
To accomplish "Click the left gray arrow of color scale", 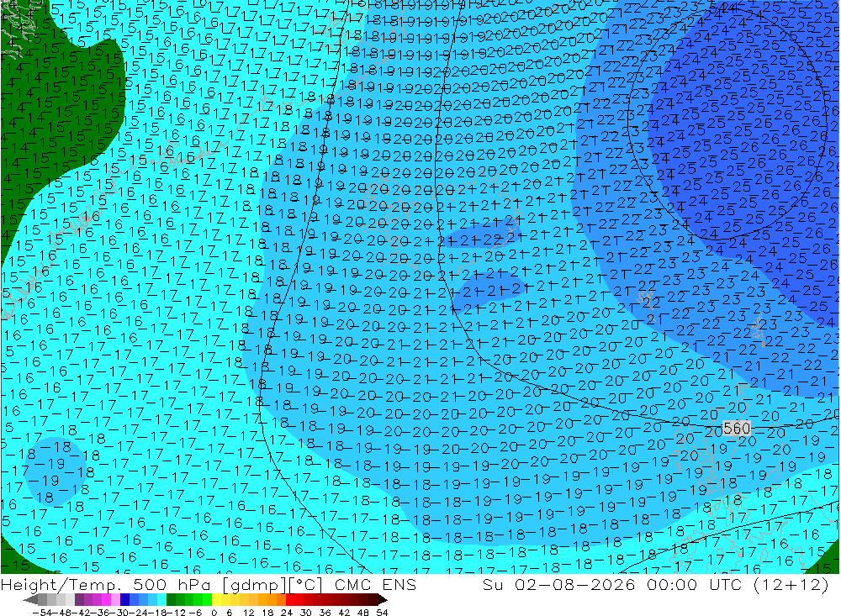I will point(30,600).
